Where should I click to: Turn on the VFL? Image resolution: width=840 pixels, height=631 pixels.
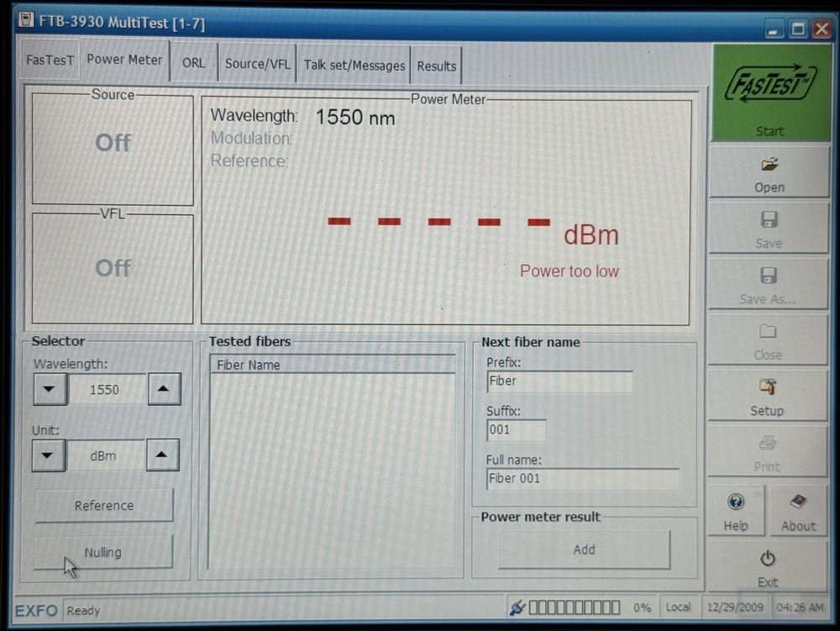(x=112, y=267)
